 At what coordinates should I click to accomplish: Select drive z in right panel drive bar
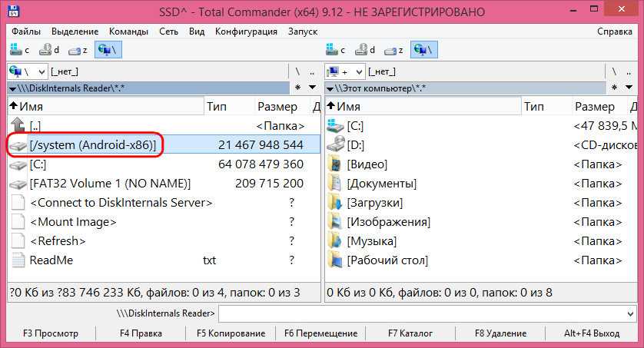(397, 51)
